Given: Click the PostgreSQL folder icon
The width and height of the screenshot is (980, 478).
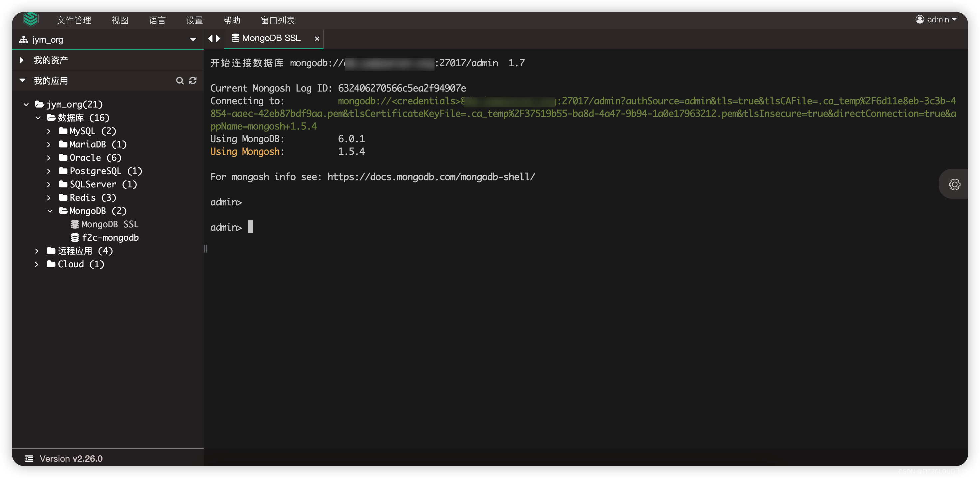Looking at the screenshot, I should point(64,171).
